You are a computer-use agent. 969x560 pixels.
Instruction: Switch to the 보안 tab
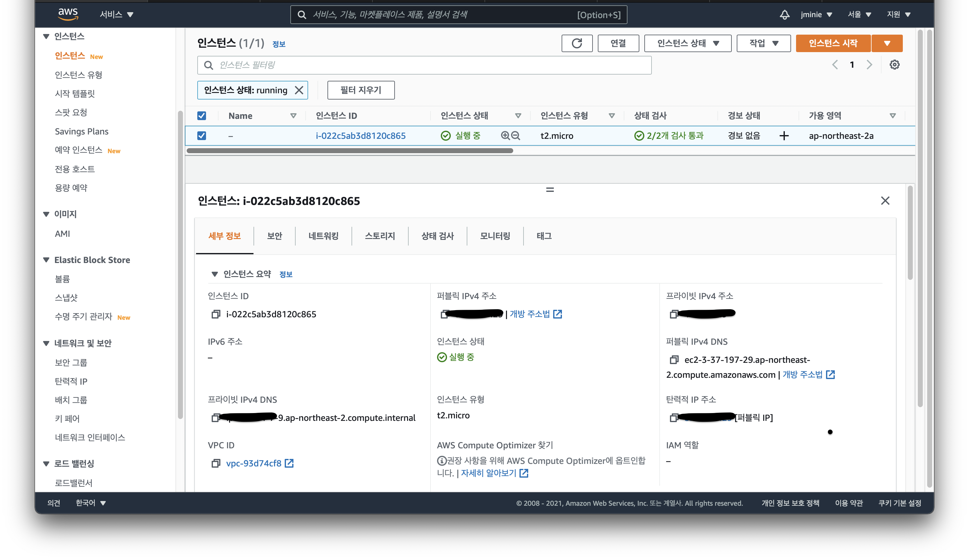[x=274, y=236]
